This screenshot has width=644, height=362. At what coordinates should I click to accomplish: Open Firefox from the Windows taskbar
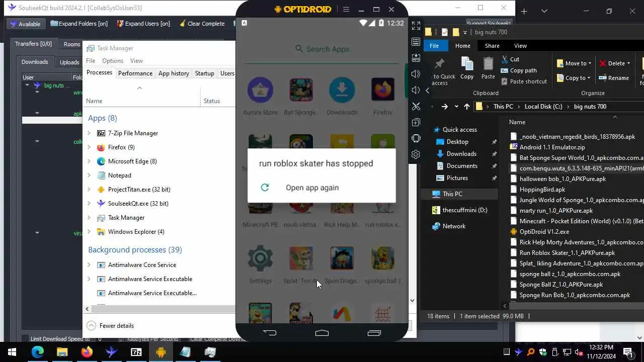click(x=87, y=352)
